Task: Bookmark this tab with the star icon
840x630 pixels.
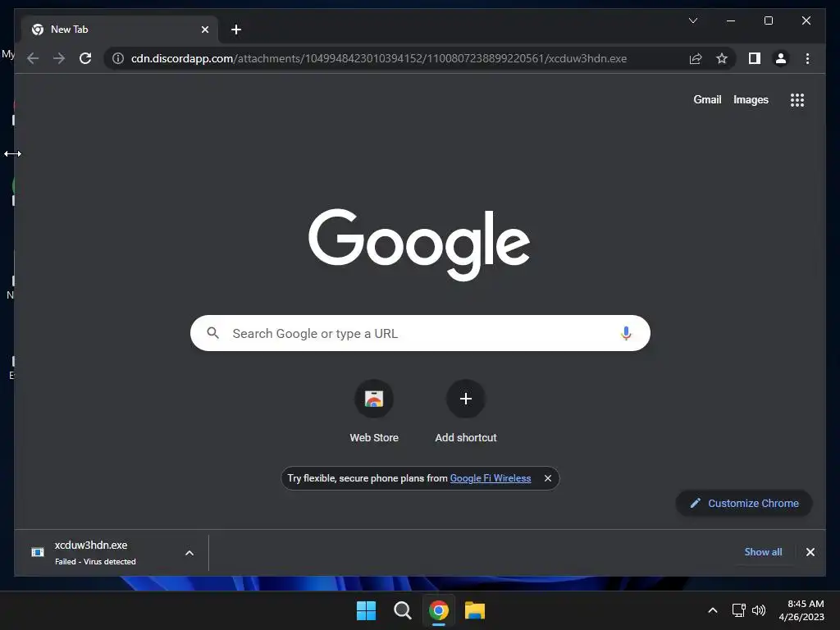Action: point(722,58)
